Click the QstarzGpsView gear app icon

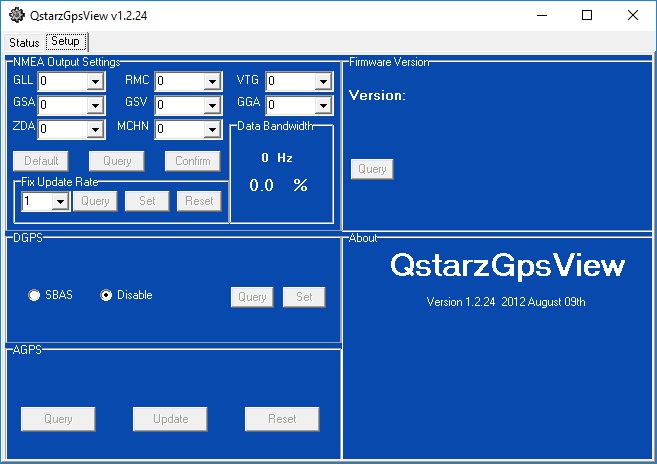click(x=17, y=15)
